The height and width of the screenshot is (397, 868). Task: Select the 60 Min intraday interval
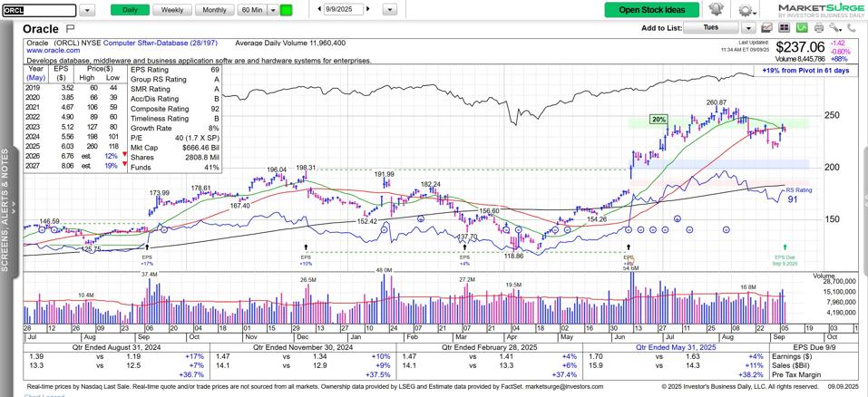point(252,10)
